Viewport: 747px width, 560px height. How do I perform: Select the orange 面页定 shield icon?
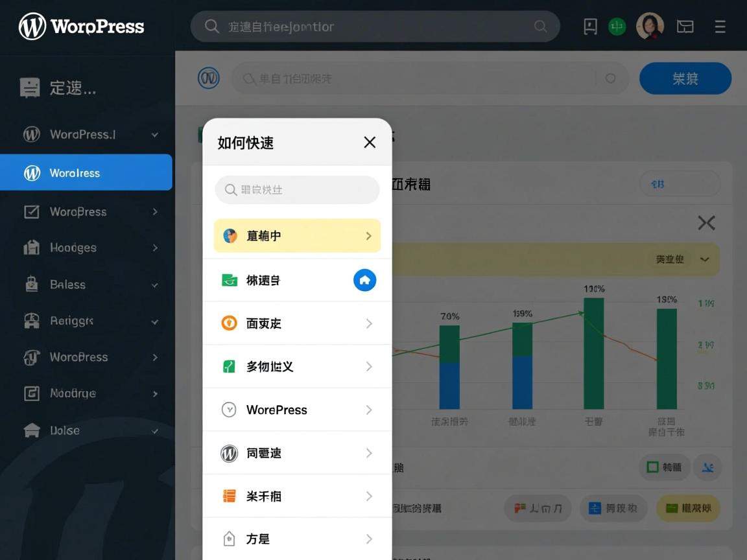[x=228, y=323]
